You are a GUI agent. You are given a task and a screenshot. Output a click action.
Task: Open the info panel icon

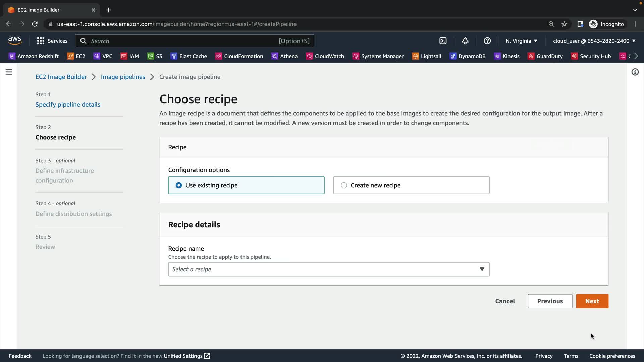[x=635, y=72]
